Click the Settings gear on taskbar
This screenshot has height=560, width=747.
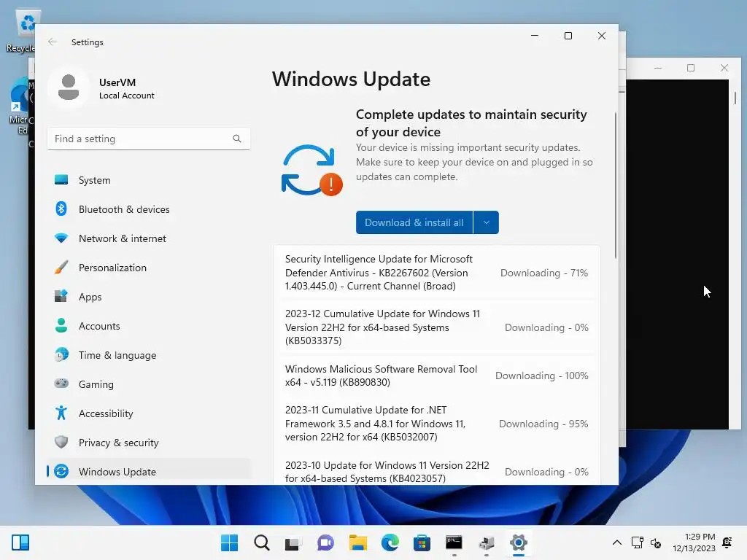click(519, 542)
